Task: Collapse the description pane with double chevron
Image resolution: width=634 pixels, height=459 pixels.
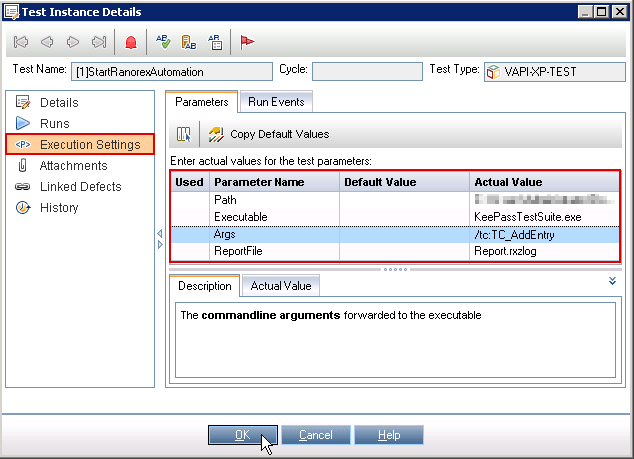Action: click(612, 281)
